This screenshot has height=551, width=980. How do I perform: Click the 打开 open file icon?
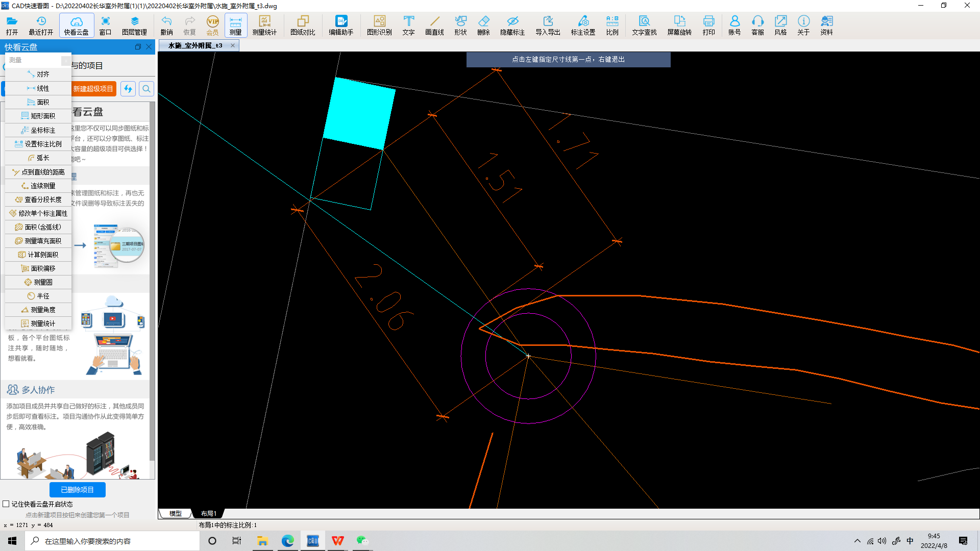click(12, 25)
